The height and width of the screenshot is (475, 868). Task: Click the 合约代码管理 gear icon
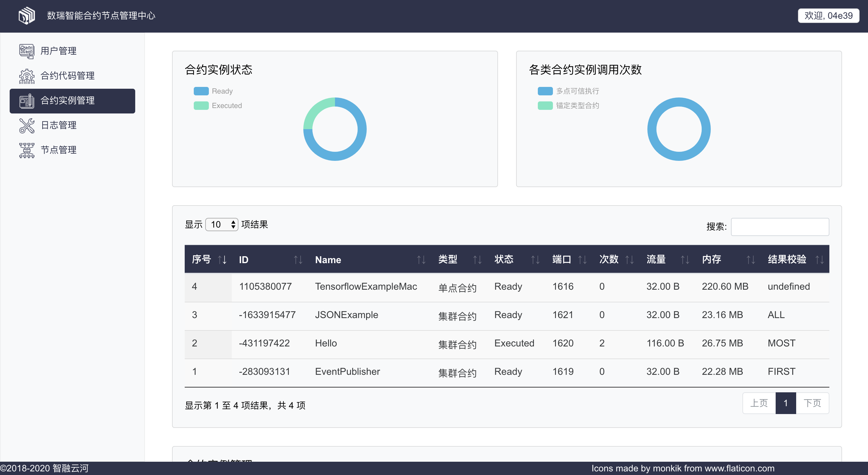pos(27,76)
